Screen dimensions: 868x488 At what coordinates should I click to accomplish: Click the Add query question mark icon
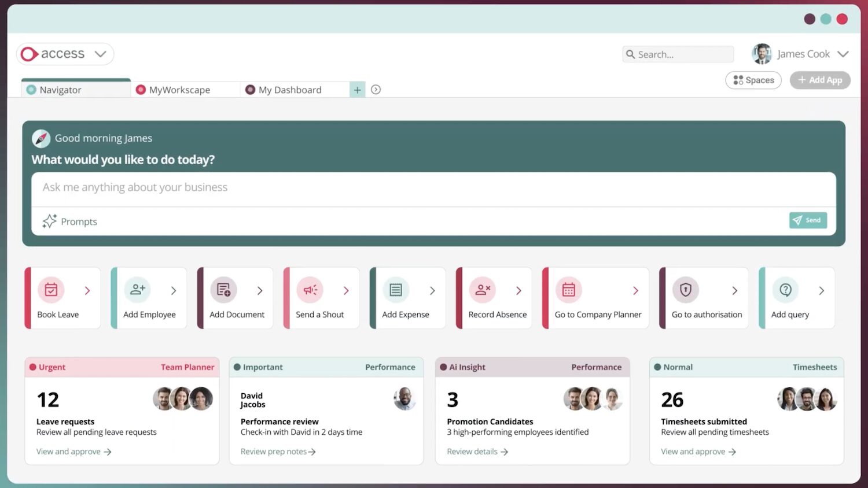pyautogui.click(x=785, y=290)
